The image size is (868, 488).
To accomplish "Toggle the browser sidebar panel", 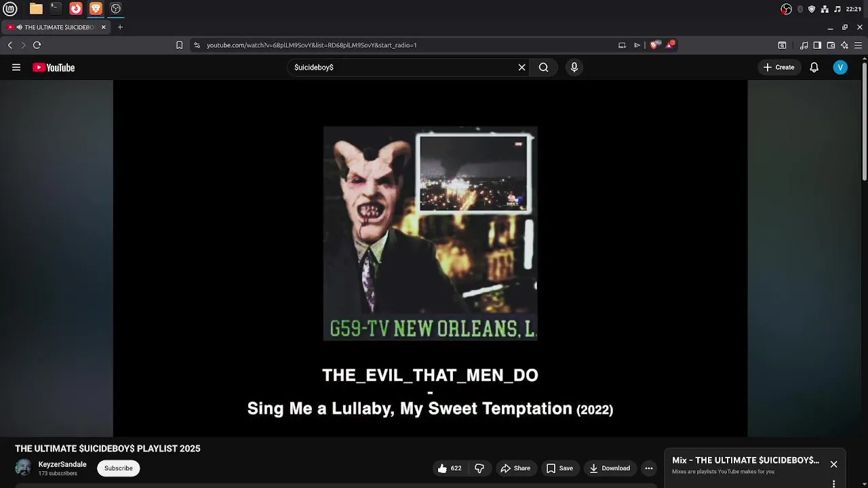I will 817,45.
